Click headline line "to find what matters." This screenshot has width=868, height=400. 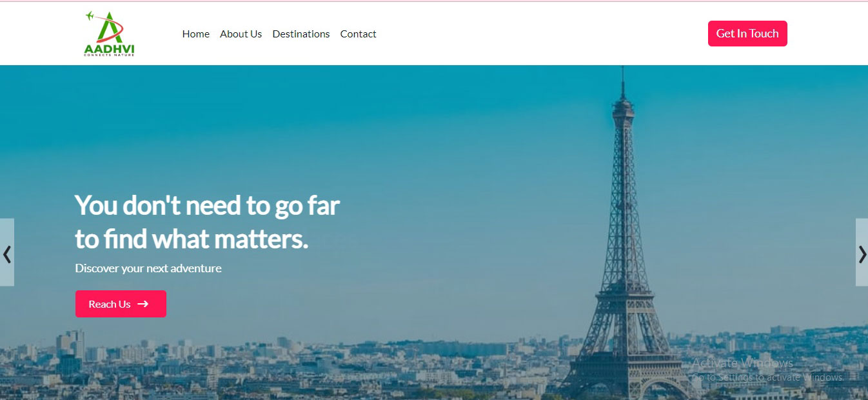(x=192, y=239)
